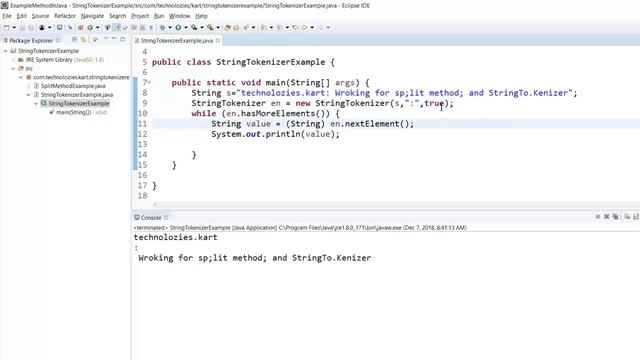This screenshot has height=360, width=640.
Task: Click the Open Type toolbar icon
Action: tap(228, 27)
